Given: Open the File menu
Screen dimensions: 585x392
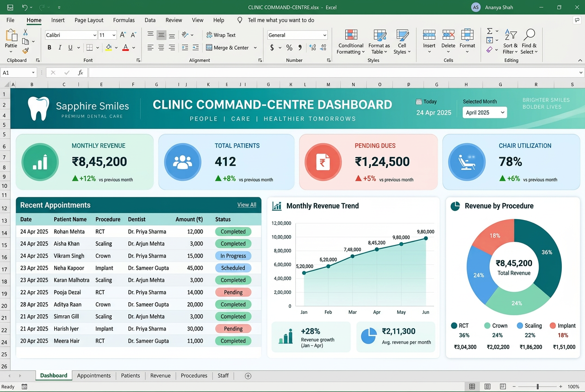Looking at the screenshot, I should pos(11,20).
